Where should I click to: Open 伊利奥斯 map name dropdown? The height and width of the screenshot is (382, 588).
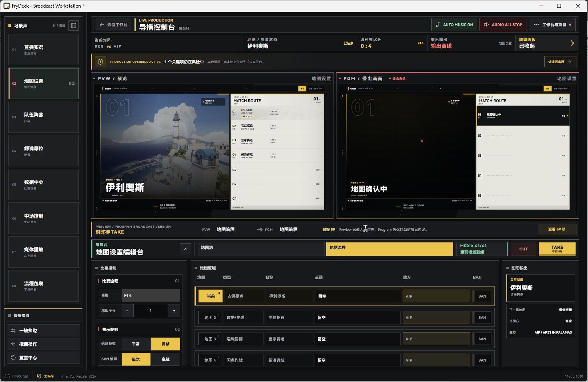click(x=289, y=296)
